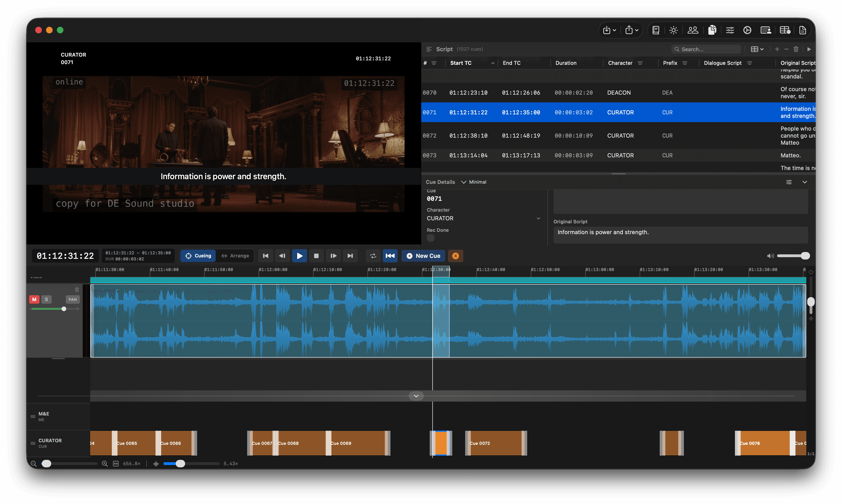Click the Cue Details sliders settings icon
The image size is (842, 504).
789,182
